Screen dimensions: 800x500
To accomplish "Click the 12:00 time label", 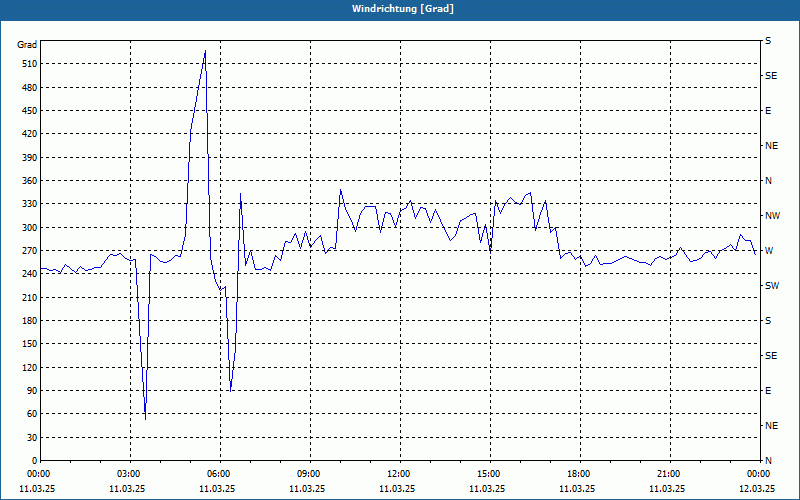I will coord(399,474).
